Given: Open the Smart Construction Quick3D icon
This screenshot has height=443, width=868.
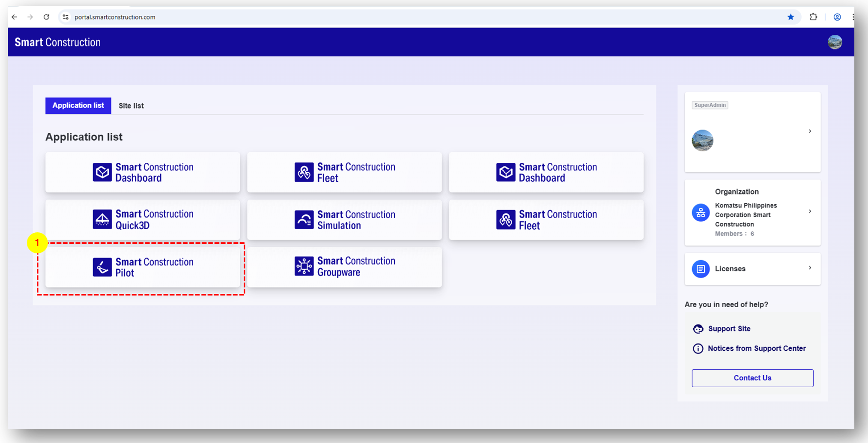Looking at the screenshot, I should click(x=102, y=220).
